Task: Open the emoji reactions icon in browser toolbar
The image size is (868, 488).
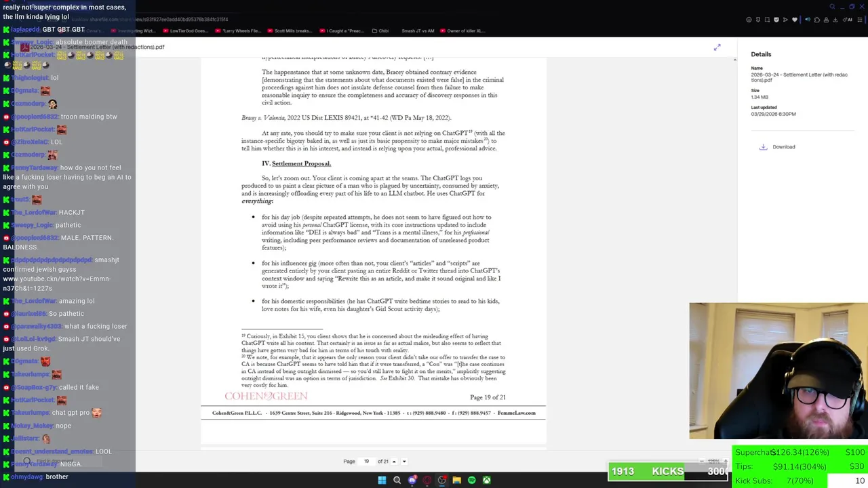Action: (x=749, y=20)
